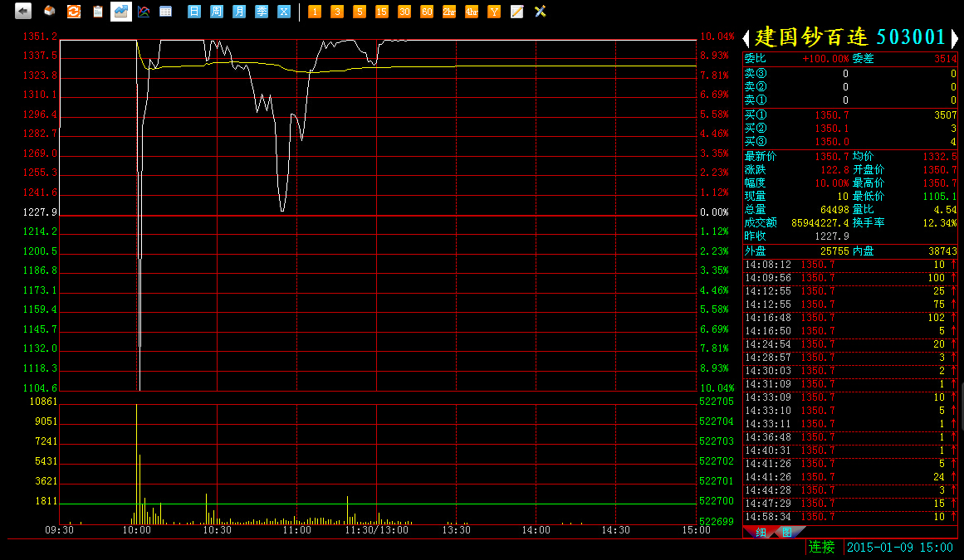Image resolution: width=964 pixels, height=560 pixels.
Task: Select the 14:16:48 trade tick row
Action: pyautogui.click(x=850, y=318)
